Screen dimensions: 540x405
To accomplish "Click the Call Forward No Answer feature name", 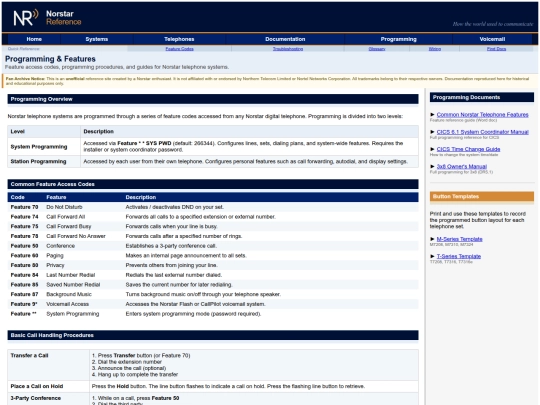I will 76,236.
